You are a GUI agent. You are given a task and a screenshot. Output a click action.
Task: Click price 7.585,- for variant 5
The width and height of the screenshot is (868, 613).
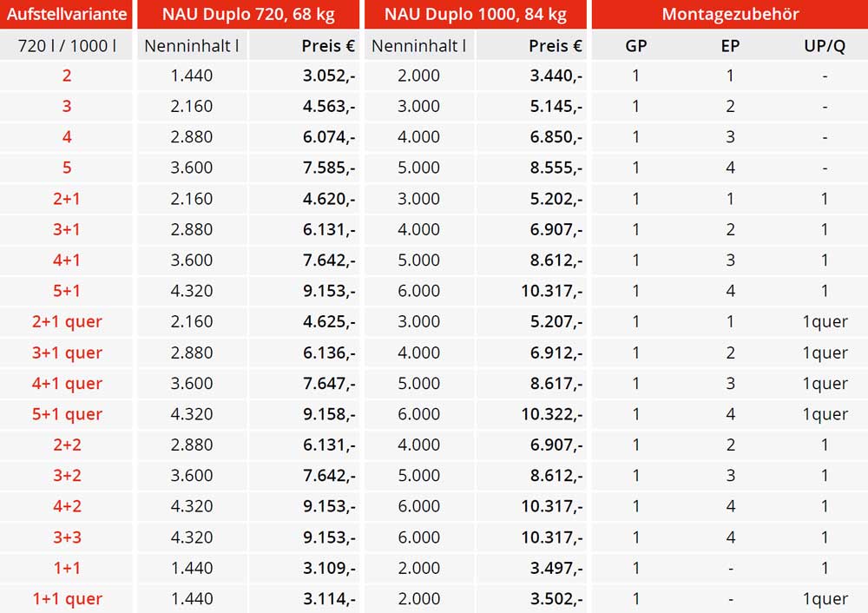click(x=329, y=168)
